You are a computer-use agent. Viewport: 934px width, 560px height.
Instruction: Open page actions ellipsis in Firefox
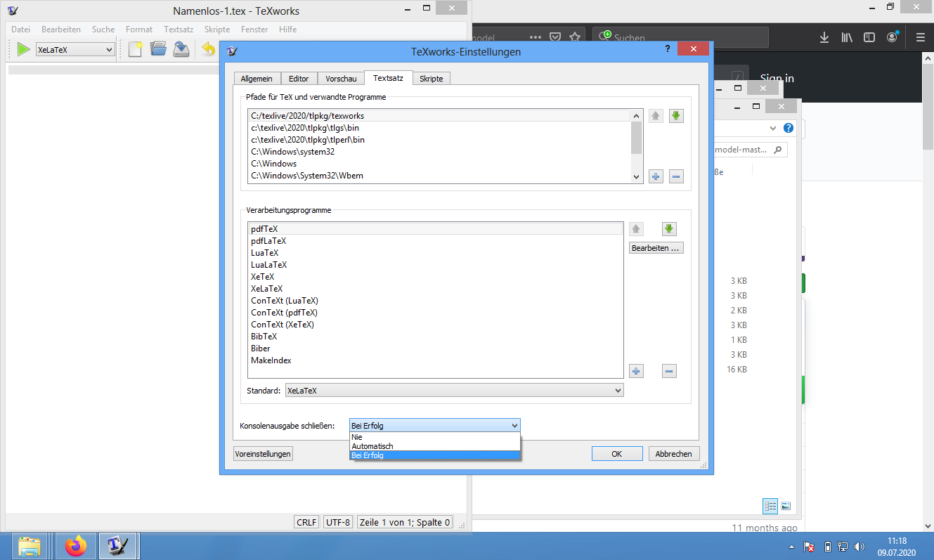tap(536, 37)
